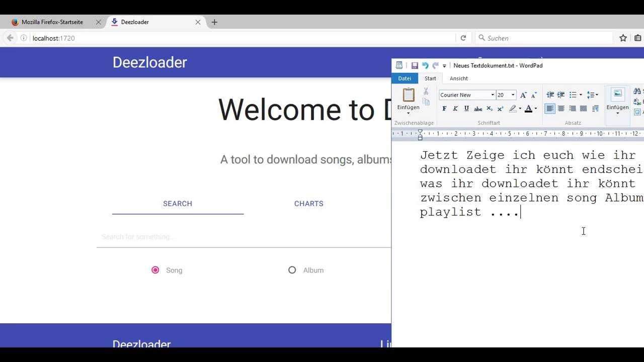The image size is (644, 362).
Task: Click the Deezloader header title
Action: (149, 62)
